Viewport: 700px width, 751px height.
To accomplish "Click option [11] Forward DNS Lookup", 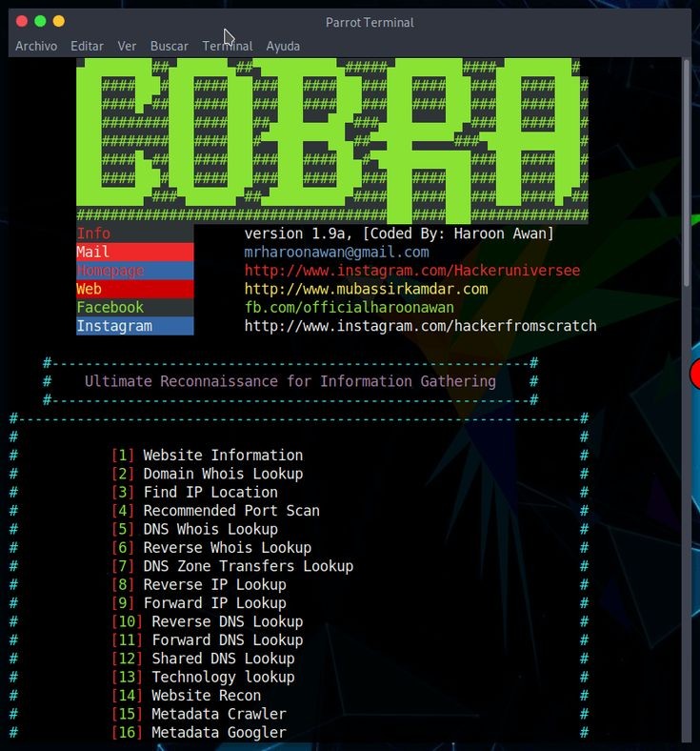I will [x=207, y=640].
